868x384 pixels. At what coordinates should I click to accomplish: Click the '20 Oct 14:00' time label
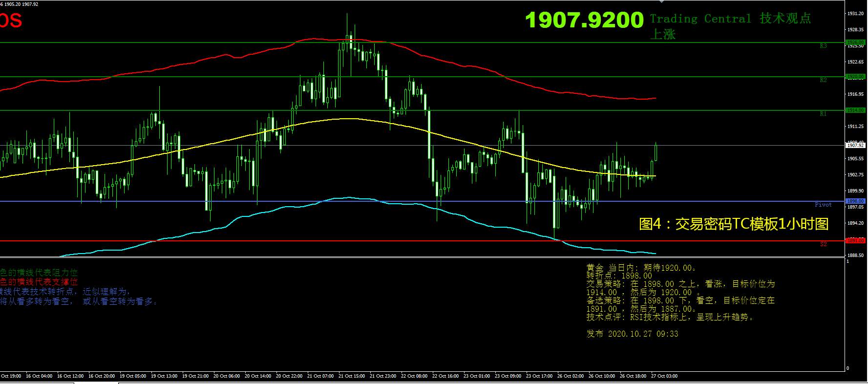(x=258, y=376)
